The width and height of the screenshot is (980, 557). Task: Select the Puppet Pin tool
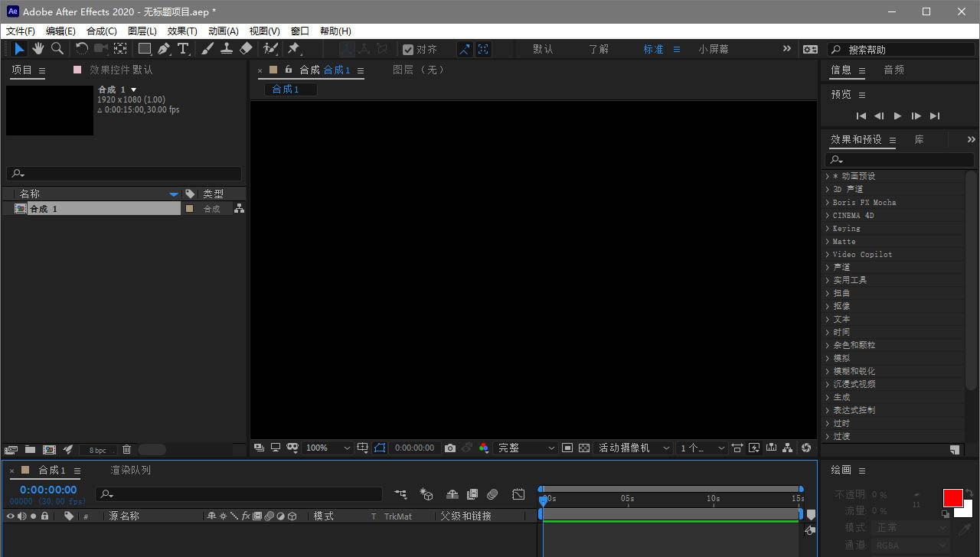tap(293, 48)
